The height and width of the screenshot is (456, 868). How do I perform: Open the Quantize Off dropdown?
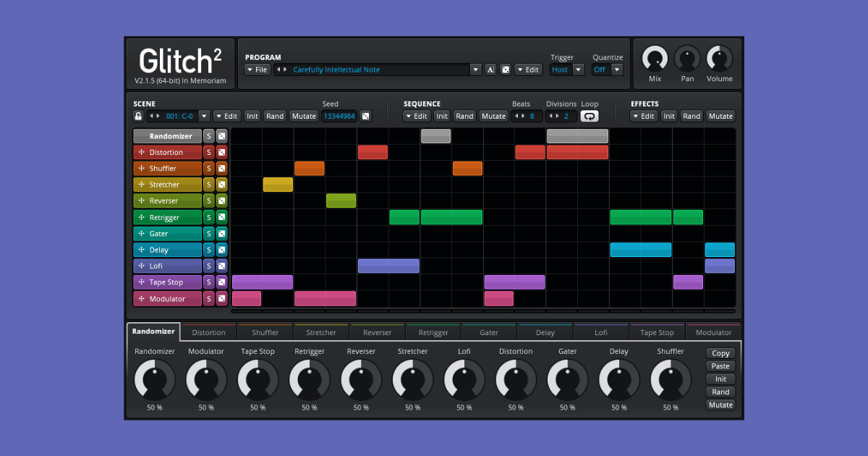[608, 69]
